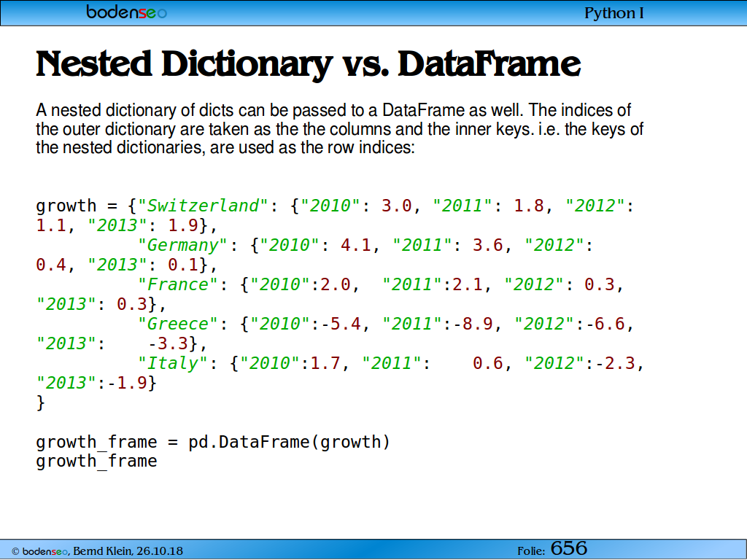Click the "France" key in the code

point(178,285)
